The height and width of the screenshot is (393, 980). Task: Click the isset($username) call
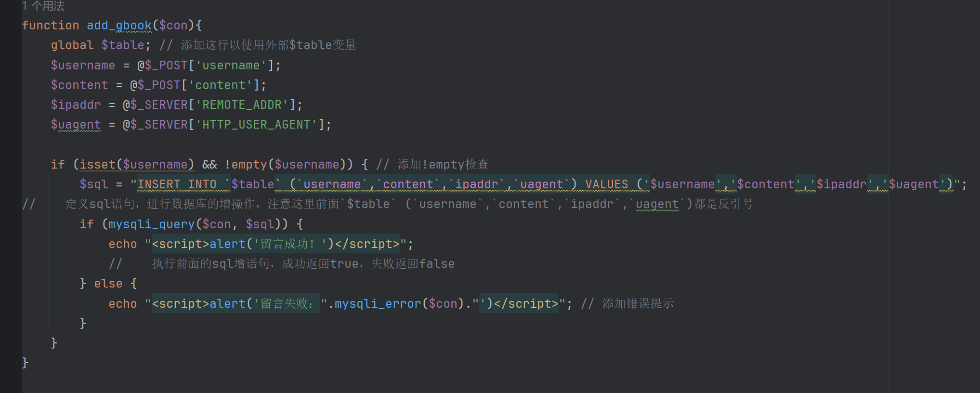(x=137, y=165)
